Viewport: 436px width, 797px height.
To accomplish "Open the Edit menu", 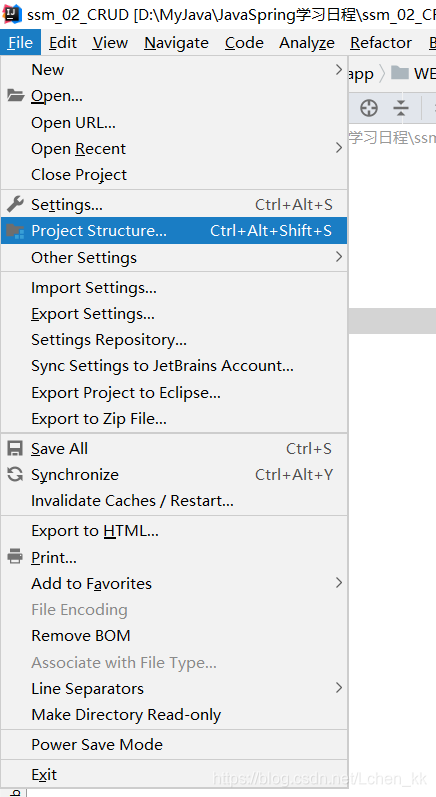I will point(63,43).
